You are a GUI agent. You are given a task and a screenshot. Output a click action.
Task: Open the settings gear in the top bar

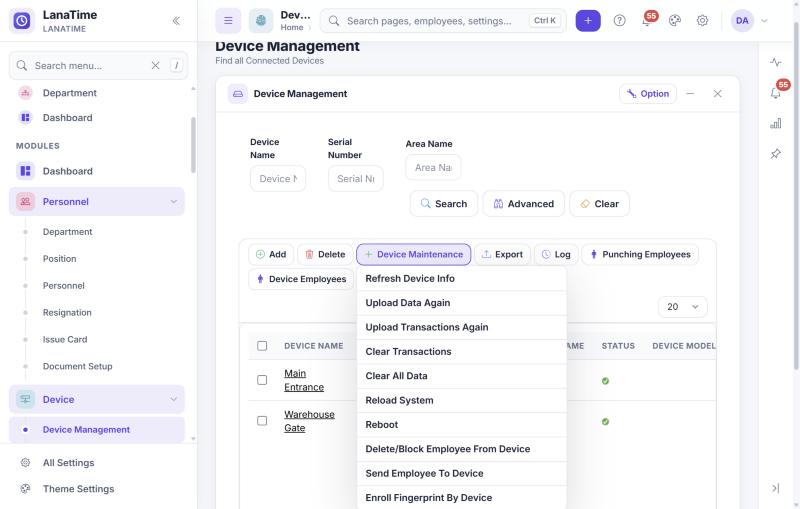702,20
